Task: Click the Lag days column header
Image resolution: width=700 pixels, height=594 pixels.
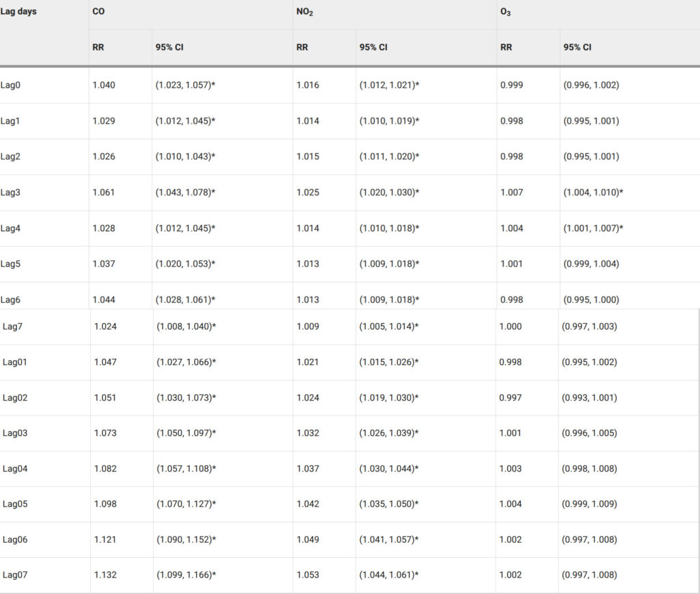Action: 18,12
